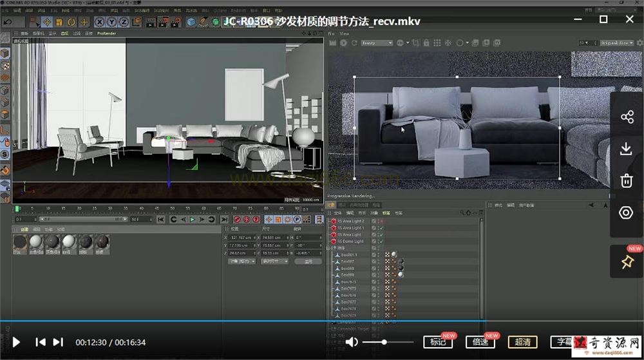Open the Beauty AOV dropdown in render view
Screen dimensions: 644x360
(x=377, y=43)
